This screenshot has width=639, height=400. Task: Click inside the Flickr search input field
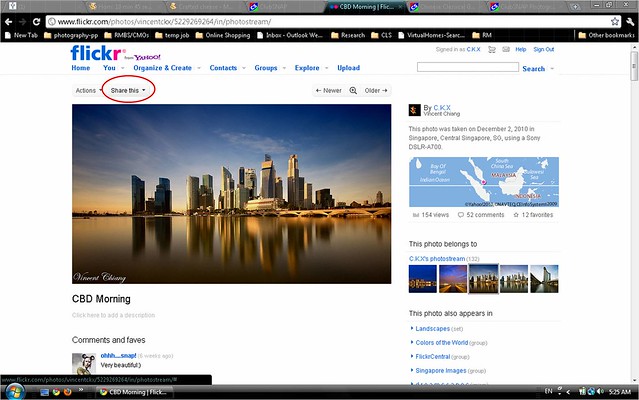coord(468,67)
